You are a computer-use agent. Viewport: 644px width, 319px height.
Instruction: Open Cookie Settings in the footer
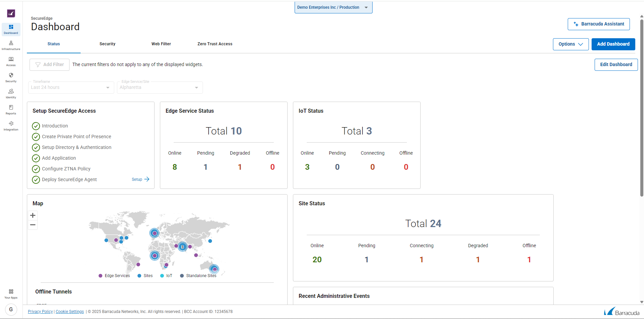pos(70,311)
